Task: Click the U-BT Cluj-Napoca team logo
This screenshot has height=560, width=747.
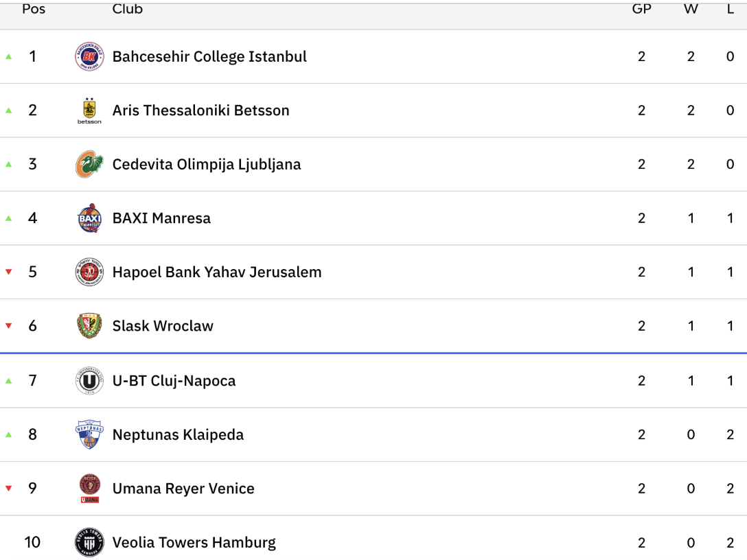Action: pyautogui.click(x=89, y=381)
